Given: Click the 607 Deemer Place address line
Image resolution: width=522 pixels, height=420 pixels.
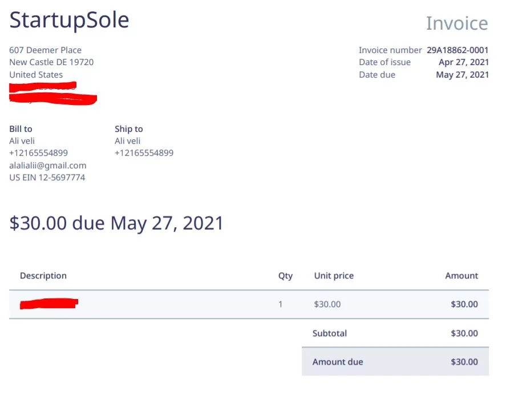Looking at the screenshot, I should click(x=45, y=50).
